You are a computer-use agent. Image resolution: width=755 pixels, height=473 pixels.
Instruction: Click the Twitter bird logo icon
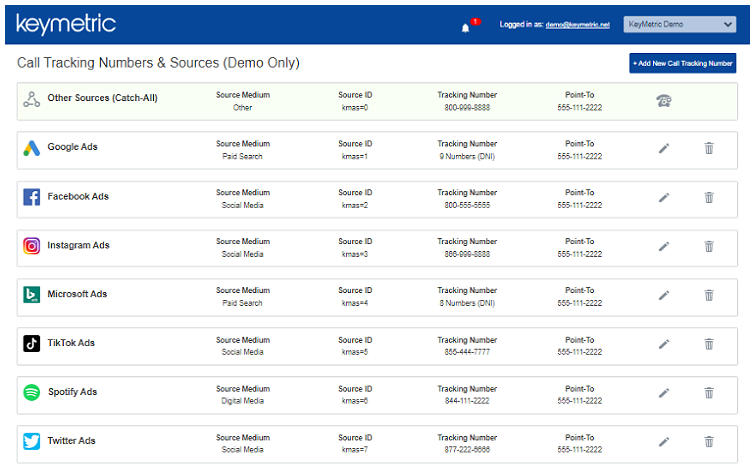click(32, 441)
